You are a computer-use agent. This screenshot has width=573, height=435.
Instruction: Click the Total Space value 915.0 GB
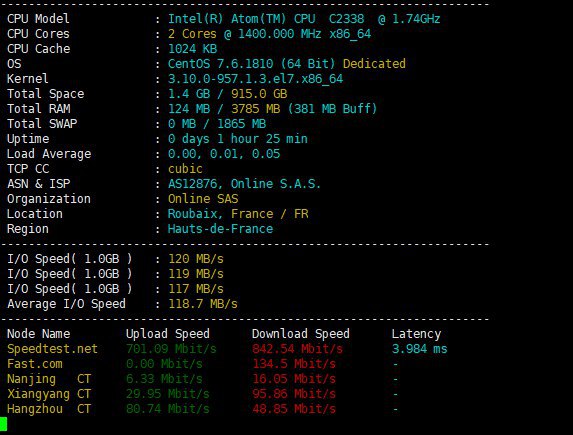tap(259, 94)
